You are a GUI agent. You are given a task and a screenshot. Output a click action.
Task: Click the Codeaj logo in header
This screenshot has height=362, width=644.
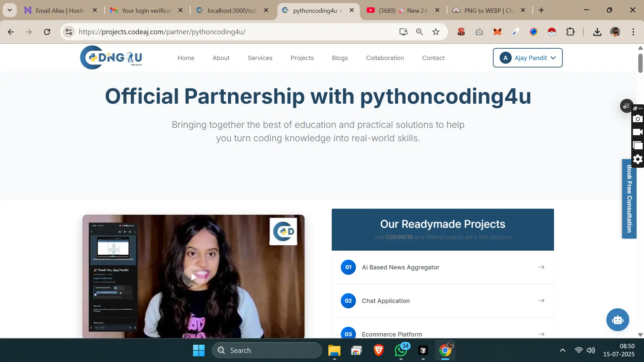point(111,57)
